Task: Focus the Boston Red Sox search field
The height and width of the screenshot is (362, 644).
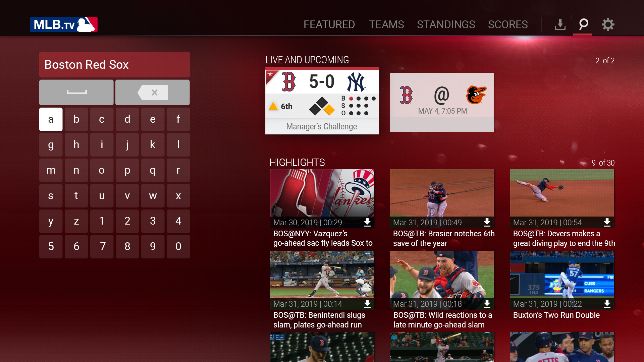Action: click(x=114, y=65)
